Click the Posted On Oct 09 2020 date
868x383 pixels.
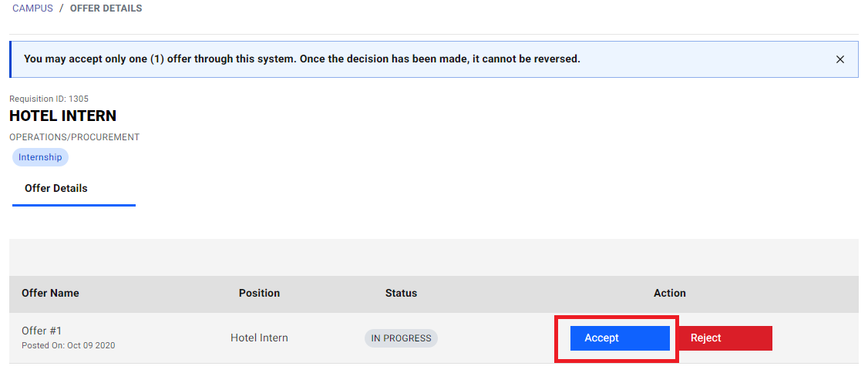pyautogui.click(x=68, y=345)
